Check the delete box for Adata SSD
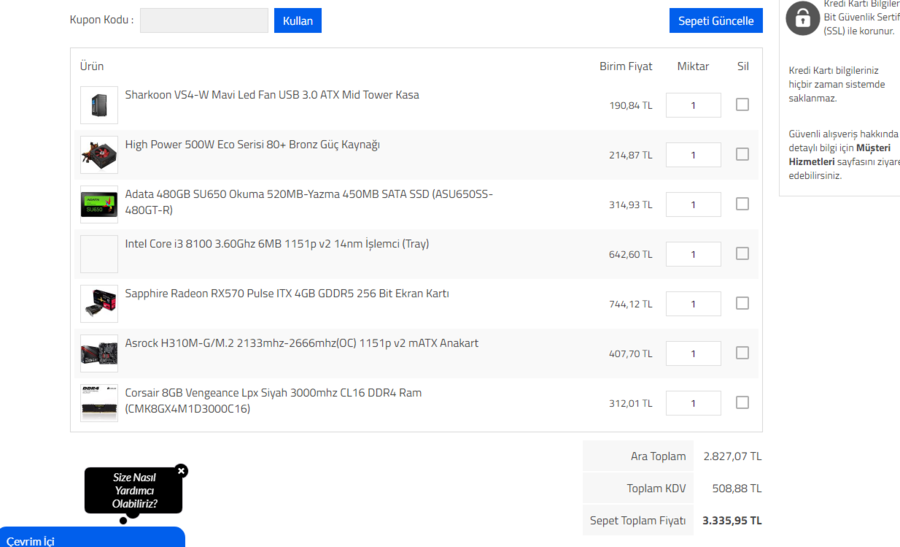Image resolution: width=900 pixels, height=547 pixels. (742, 204)
